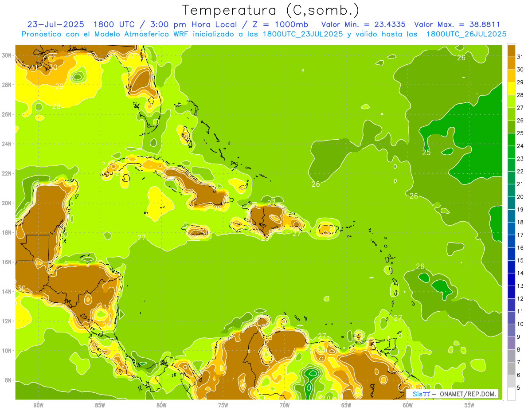This screenshot has height=411, width=532.
Task: Click the 65W longitude axis label
Action: [346, 405]
